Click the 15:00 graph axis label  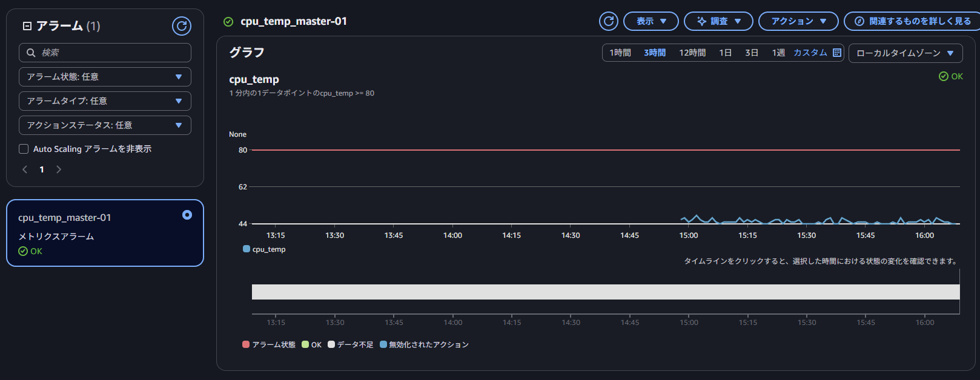point(689,235)
